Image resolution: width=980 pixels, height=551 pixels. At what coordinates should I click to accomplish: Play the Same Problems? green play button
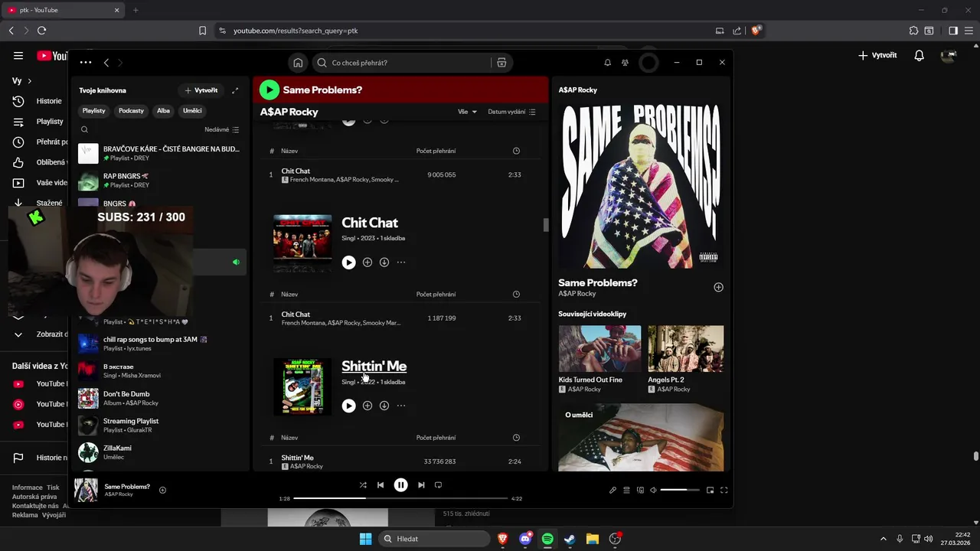269,90
